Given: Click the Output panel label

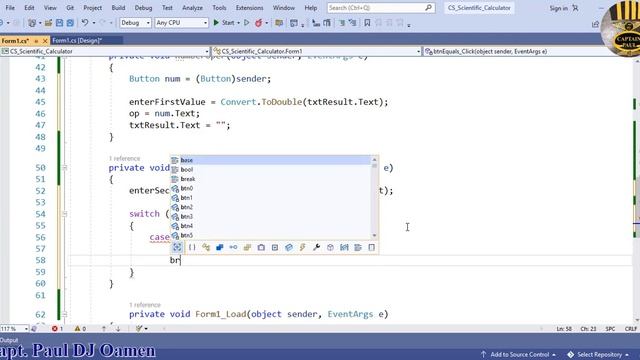Looking at the screenshot, I should coord(9,340).
